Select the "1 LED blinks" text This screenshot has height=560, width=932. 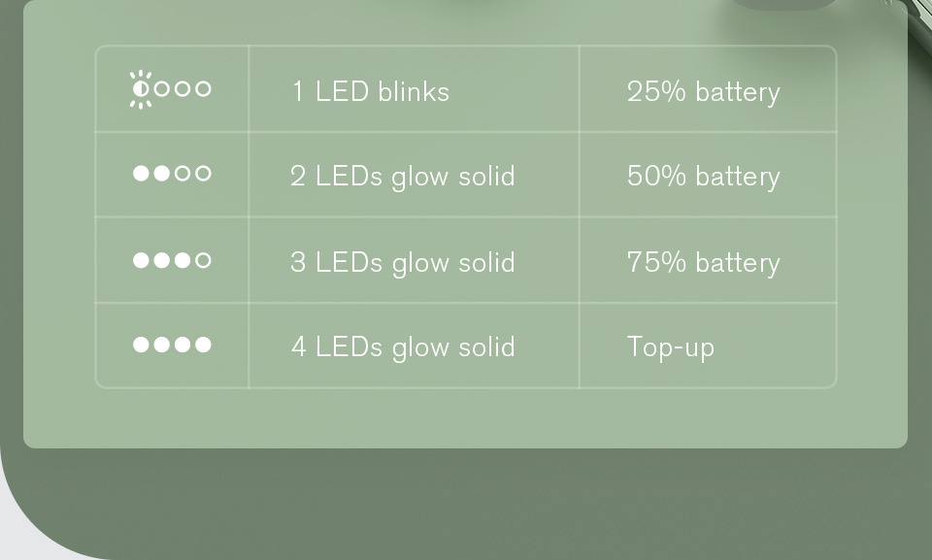[371, 91]
